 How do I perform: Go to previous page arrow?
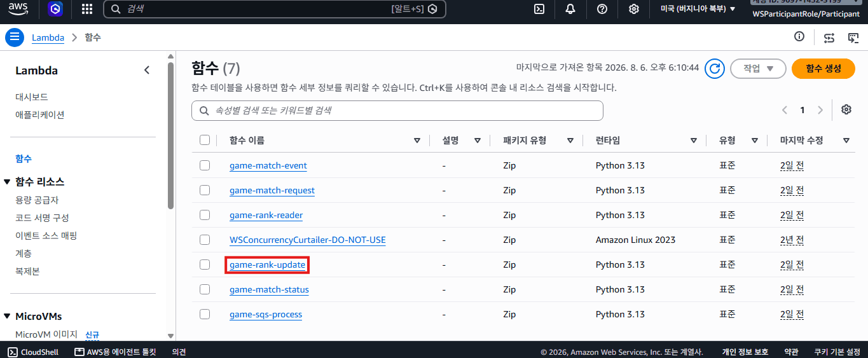click(784, 110)
